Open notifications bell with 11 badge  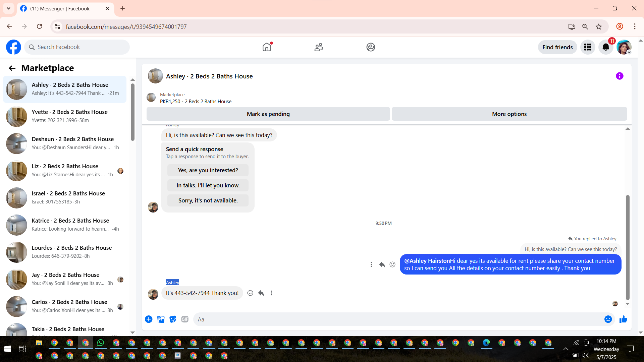coord(606,47)
